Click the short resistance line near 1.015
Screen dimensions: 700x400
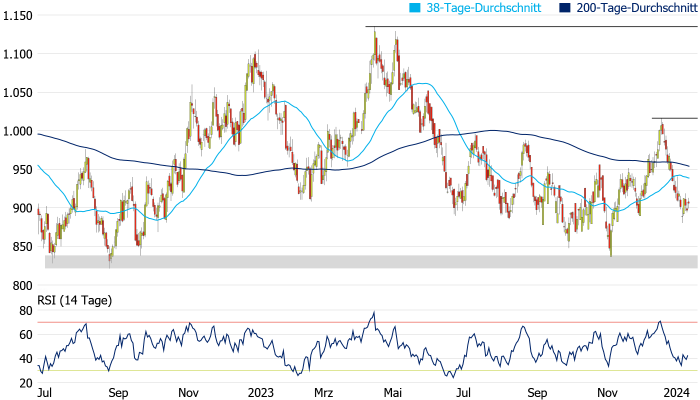pos(674,118)
